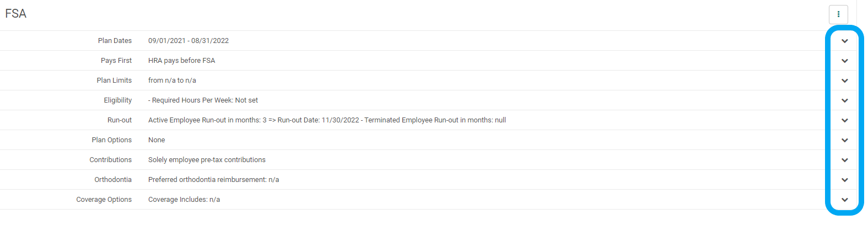Click the Active Employee Run-out details text
Viewport: 868px width, 225px height.
tap(327, 120)
